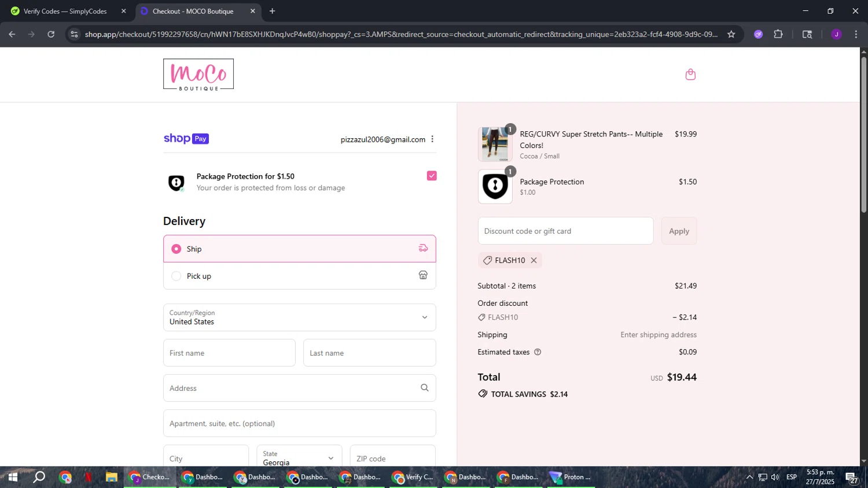This screenshot has height=488, width=868.
Task: Click the 'TOTAL SAVINGS $2.14' text
Action: [x=529, y=394]
